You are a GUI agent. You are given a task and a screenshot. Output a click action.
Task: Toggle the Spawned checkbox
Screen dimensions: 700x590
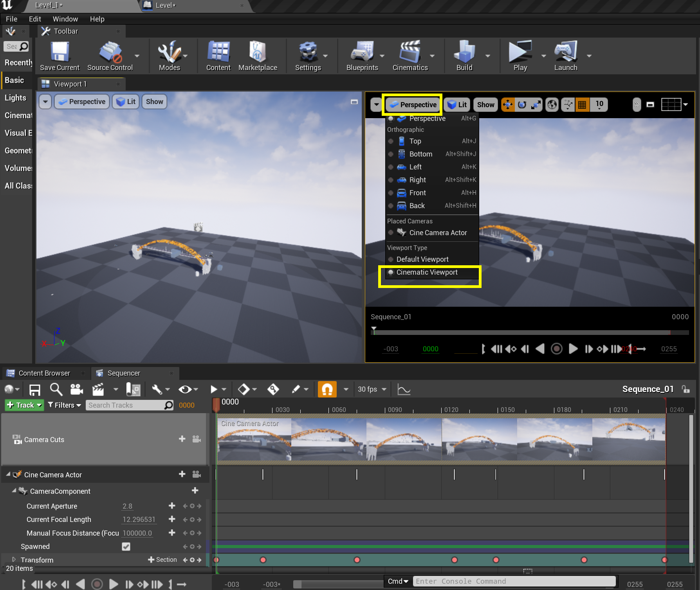(x=126, y=547)
